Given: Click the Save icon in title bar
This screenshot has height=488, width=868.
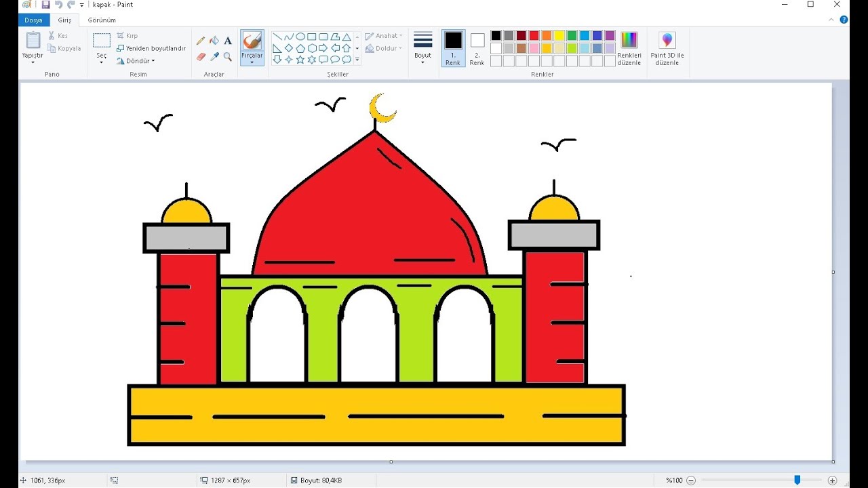Looking at the screenshot, I should 45,5.
